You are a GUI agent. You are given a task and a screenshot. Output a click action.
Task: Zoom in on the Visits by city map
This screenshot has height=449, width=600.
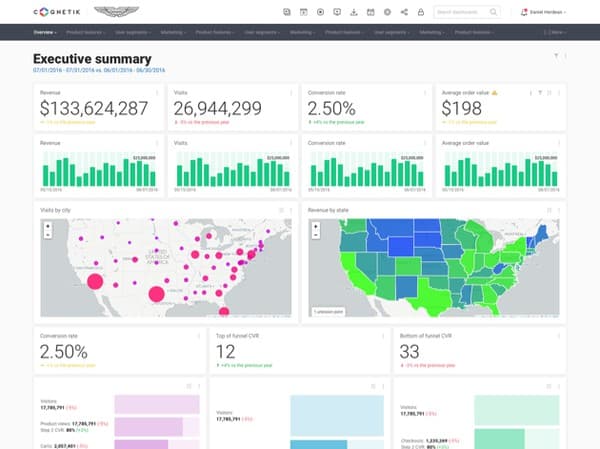pos(46,225)
